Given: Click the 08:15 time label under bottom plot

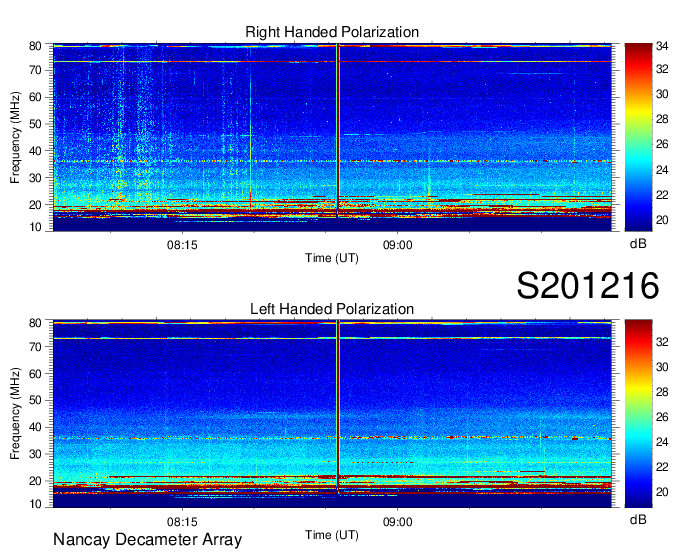Looking at the screenshot, I should (182, 522).
